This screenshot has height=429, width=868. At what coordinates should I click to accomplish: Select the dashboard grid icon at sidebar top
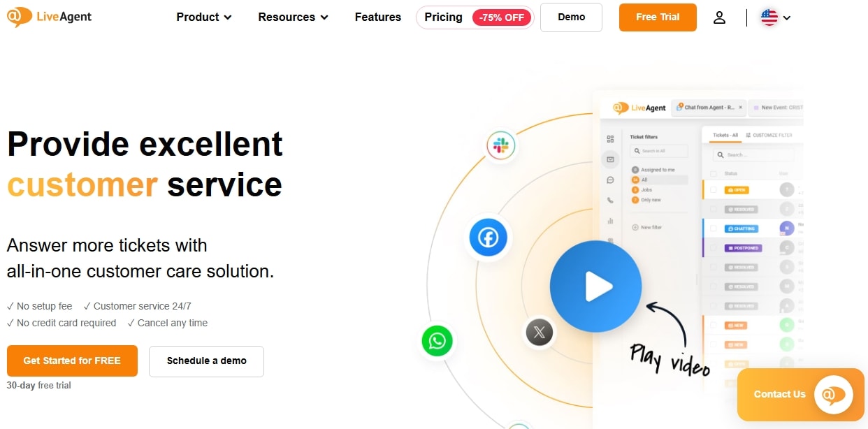tap(611, 138)
